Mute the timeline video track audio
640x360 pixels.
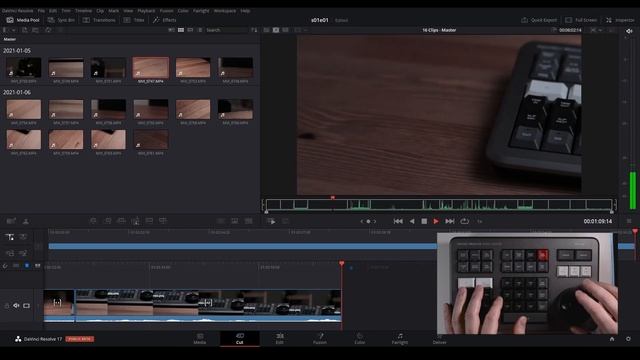16,305
